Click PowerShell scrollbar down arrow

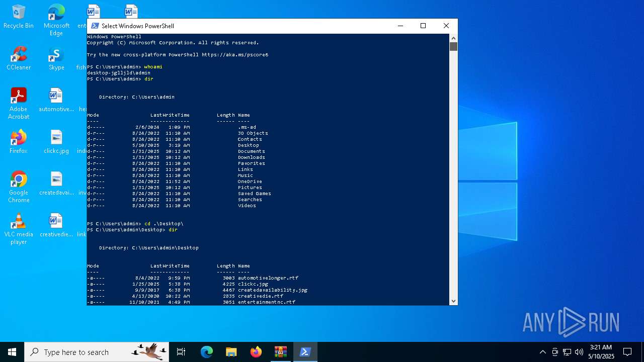point(453,301)
